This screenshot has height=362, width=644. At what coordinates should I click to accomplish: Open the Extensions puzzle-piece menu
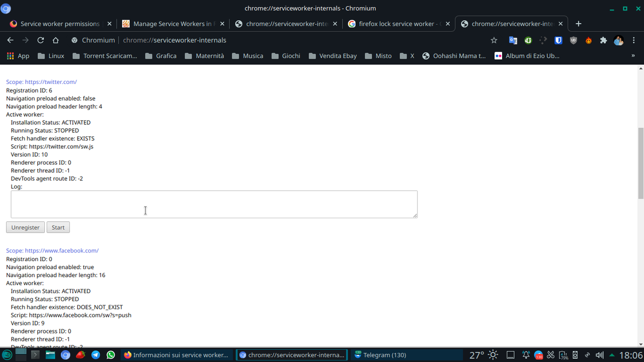click(604, 40)
